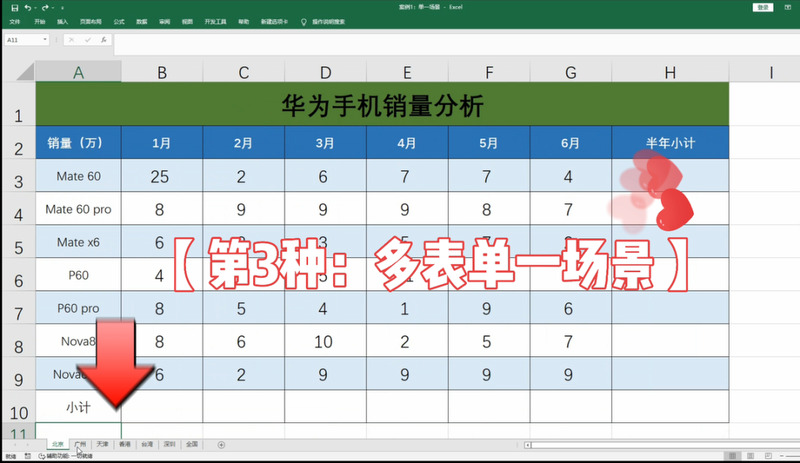This screenshot has width=800, height=463.
Task: Click the formula bar Enter checkmark icon
Action: [88, 40]
